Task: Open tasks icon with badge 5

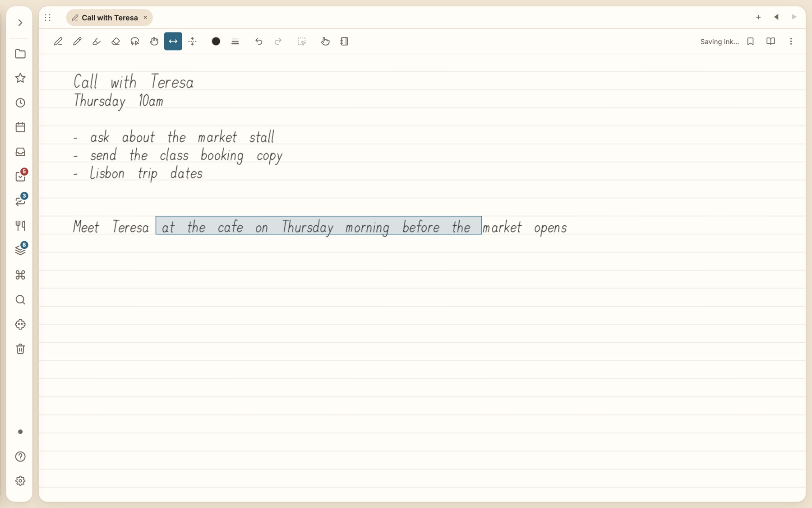Action: pyautogui.click(x=20, y=177)
